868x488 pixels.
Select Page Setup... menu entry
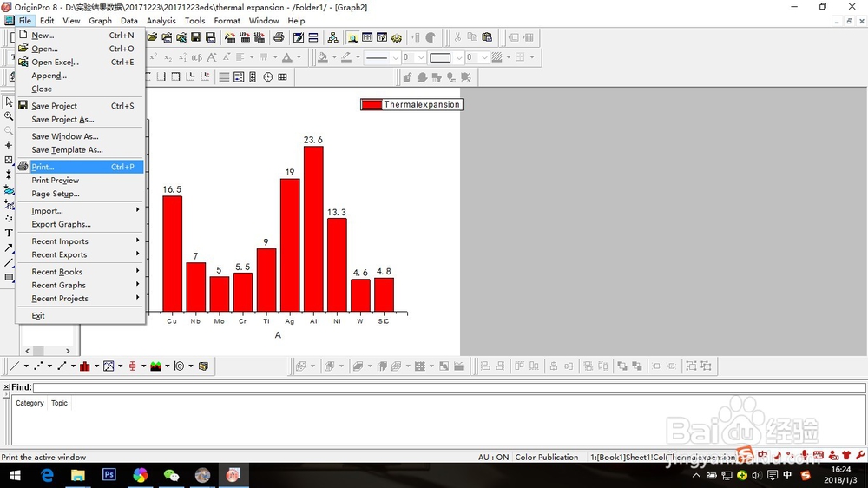click(x=80, y=194)
